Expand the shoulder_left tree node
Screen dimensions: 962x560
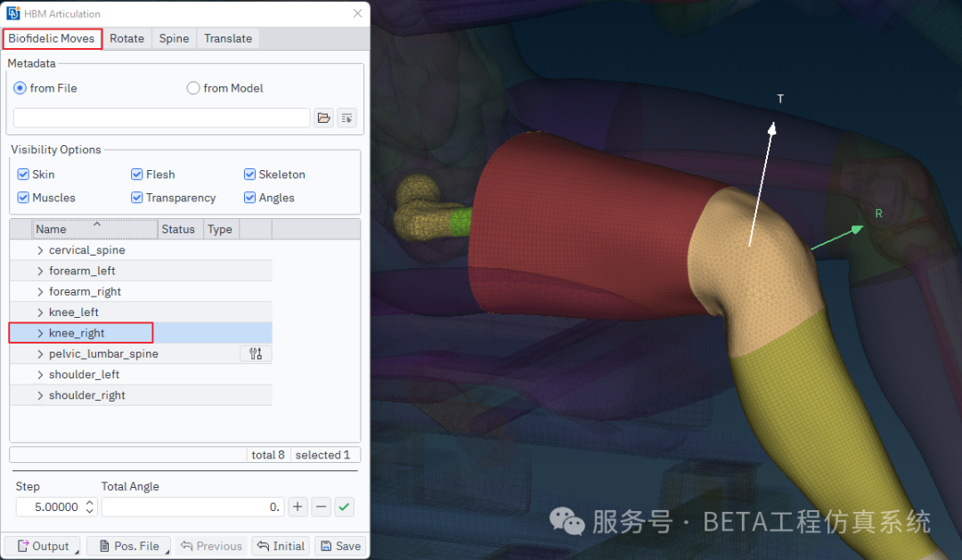coord(40,375)
